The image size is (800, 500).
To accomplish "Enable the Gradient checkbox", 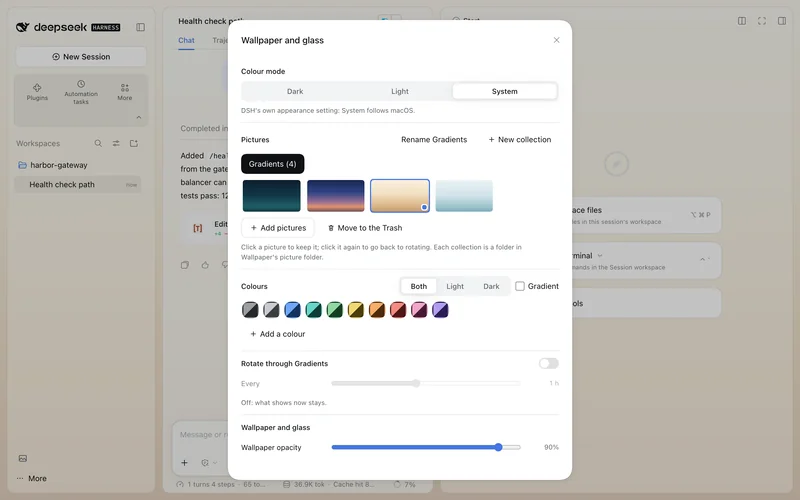I will coord(519,286).
